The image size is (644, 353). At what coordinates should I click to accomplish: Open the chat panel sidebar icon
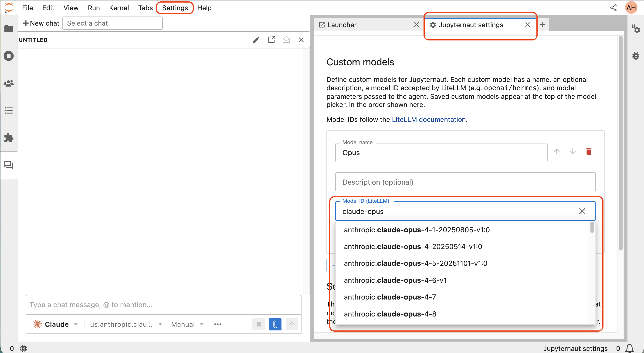click(9, 165)
